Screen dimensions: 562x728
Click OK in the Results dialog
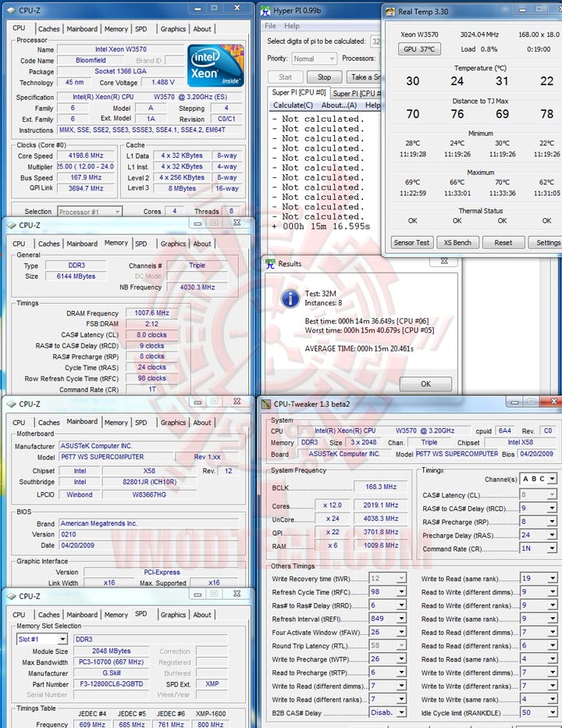pyautogui.click(x=425, y=384)
